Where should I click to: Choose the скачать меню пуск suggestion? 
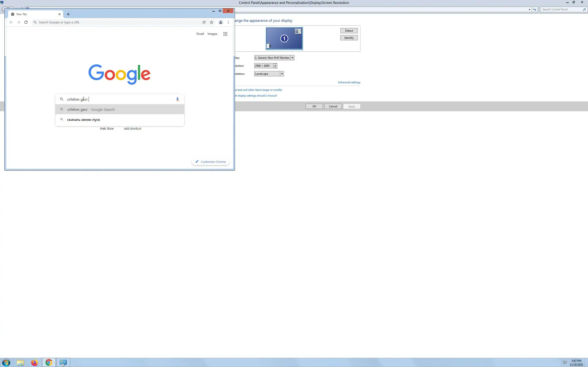click(84, 120)
